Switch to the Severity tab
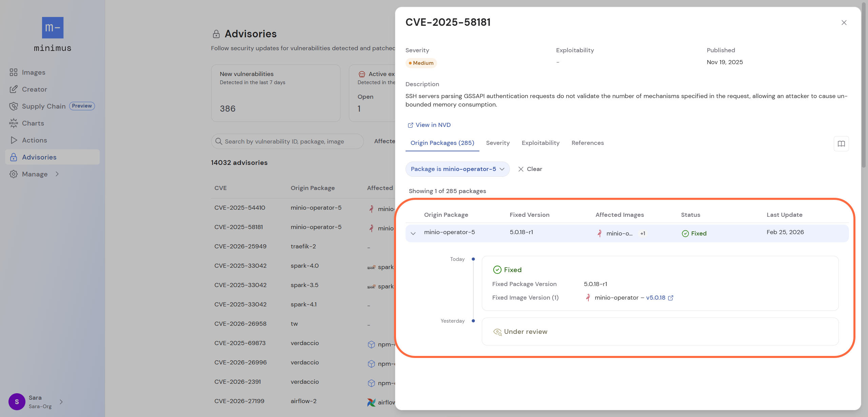 [x=498, y=143]
